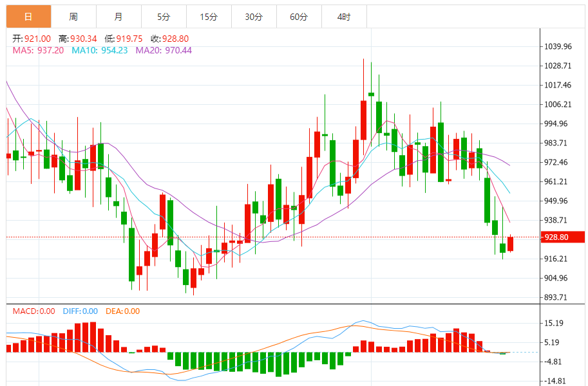Click the MA20: 970.44 indicator label
Viewport: 588px width, 386px height.
(x=164, y=50)
